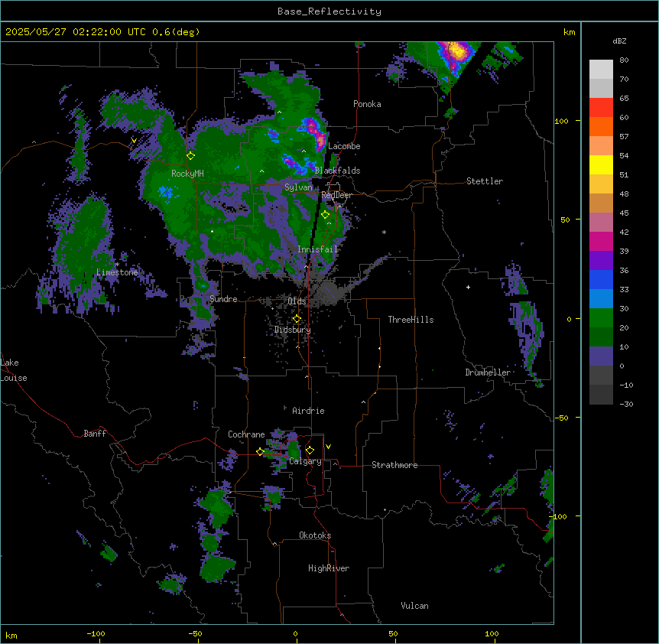Click the Sundre town label
This screenshot has height=644, width=659.
tap(223, 299)
